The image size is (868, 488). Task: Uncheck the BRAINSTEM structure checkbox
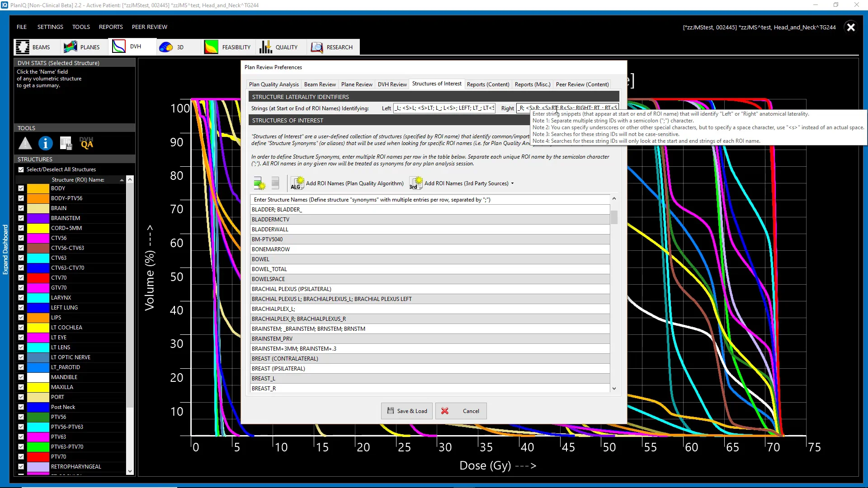(x=21, y=218)
